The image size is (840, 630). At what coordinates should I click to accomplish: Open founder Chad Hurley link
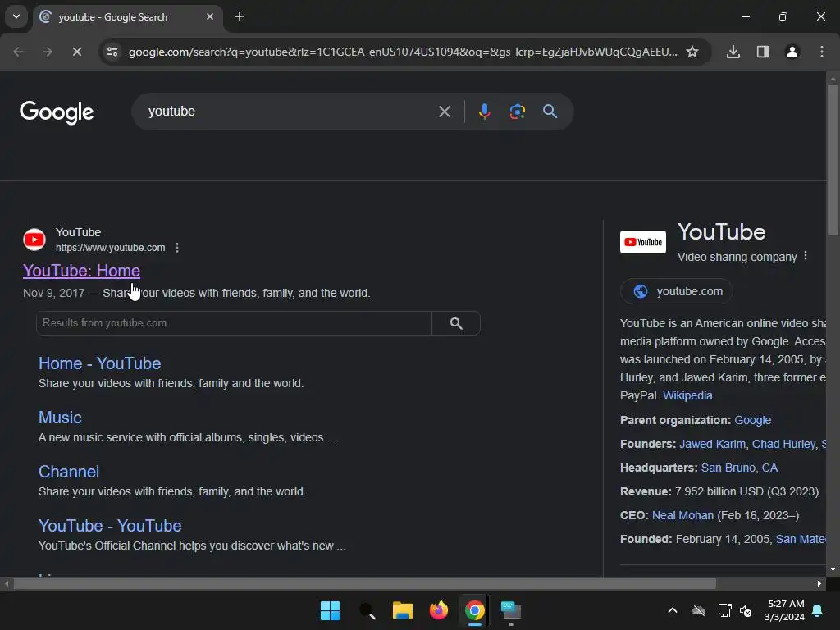click(783, 444)
